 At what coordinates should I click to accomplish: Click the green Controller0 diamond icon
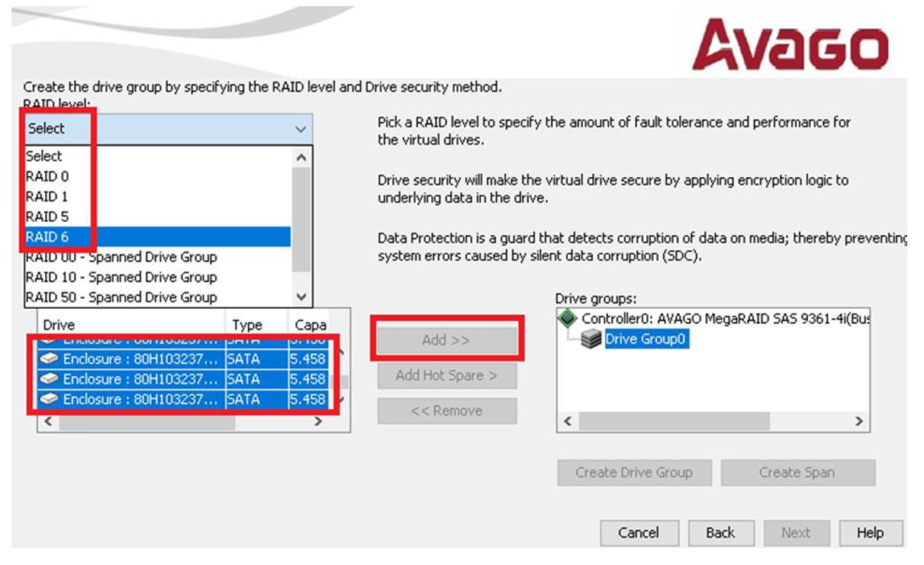tap(568, 319)
